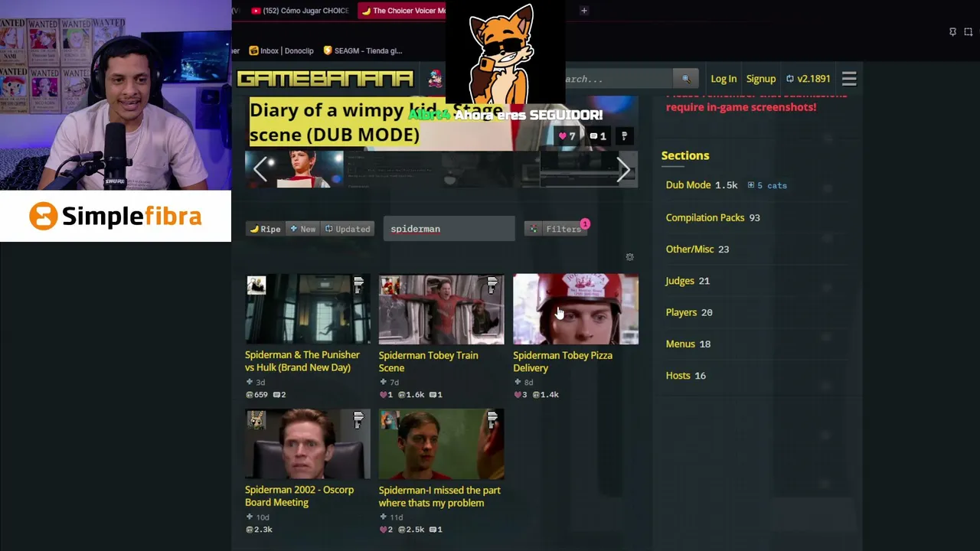Click submitter avatar on Tobey Train Scene card
980x551 pixels.
[390, 286]
